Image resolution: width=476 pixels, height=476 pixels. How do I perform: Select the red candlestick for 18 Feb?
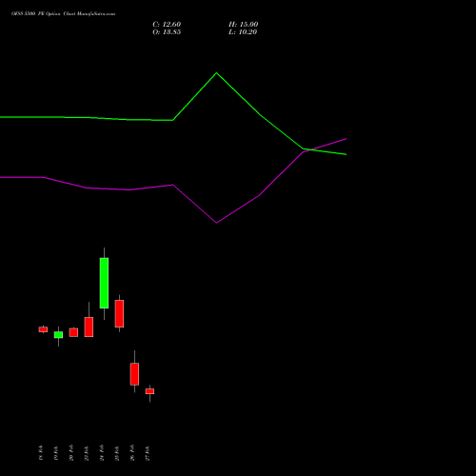[43, 329]
